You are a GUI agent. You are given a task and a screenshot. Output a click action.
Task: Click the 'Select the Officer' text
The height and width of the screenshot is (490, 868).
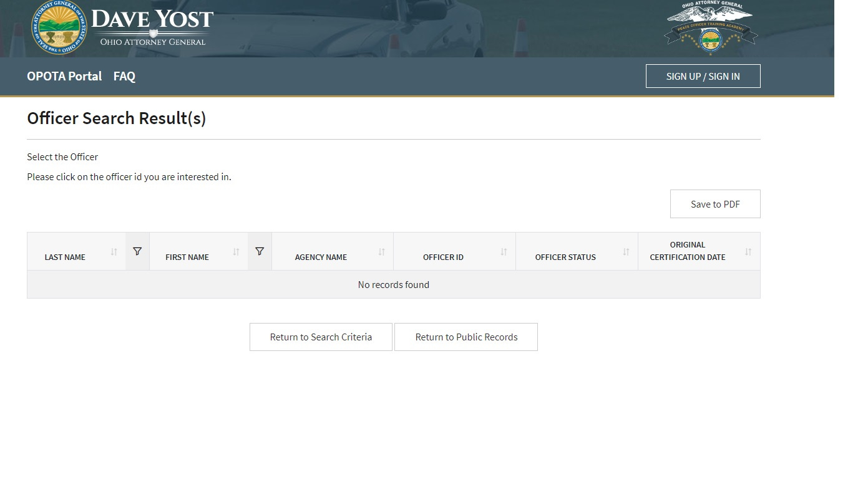pos(62,156)
